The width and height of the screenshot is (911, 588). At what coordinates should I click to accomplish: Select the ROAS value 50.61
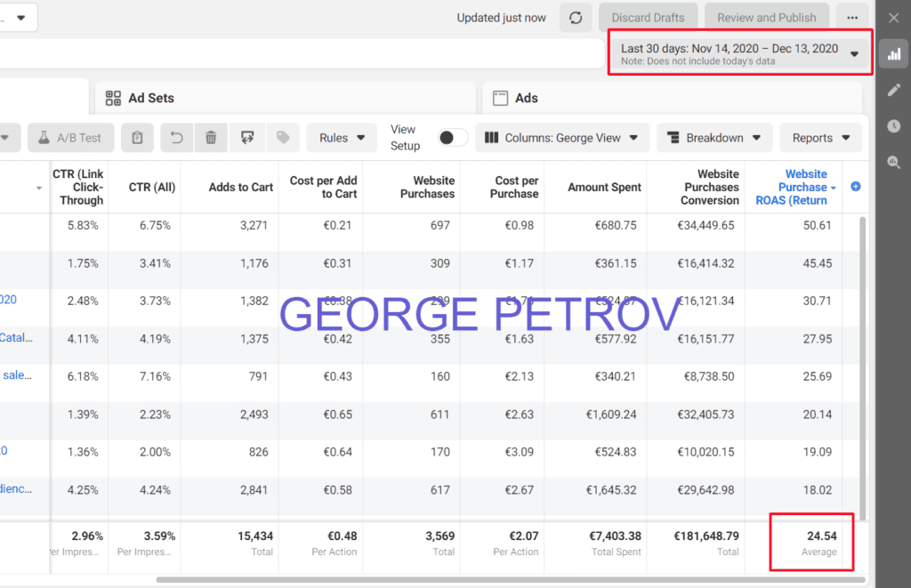817,225
